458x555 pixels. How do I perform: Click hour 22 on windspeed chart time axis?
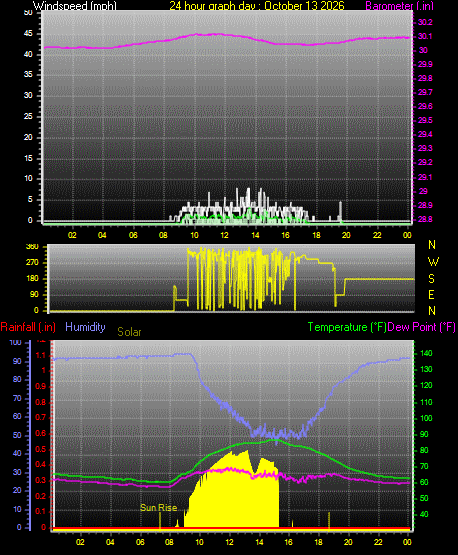[377, 235]
